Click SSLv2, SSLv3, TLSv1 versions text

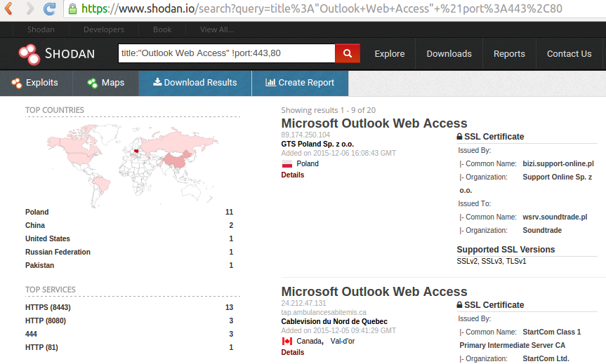pyautogui.click(x=492, y=262)
